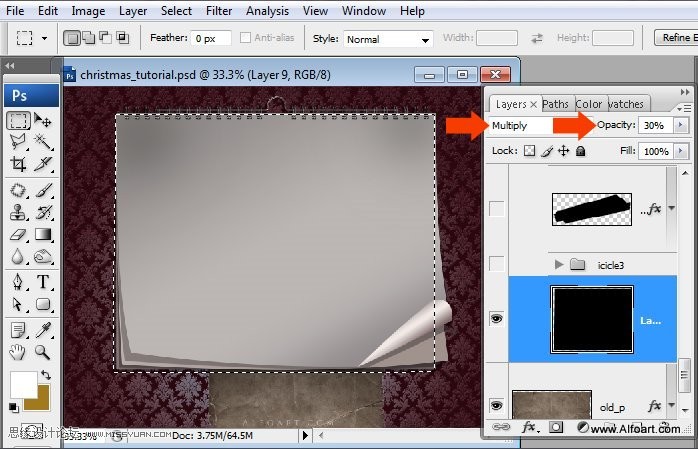This screenshot has height=449, width=698.
Task: Click the foreground color swatch
Action: pos(24,385)
